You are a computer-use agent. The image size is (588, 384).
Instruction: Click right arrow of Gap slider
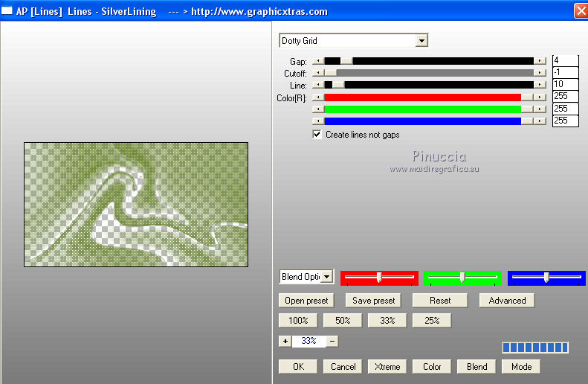pos(540,61)
